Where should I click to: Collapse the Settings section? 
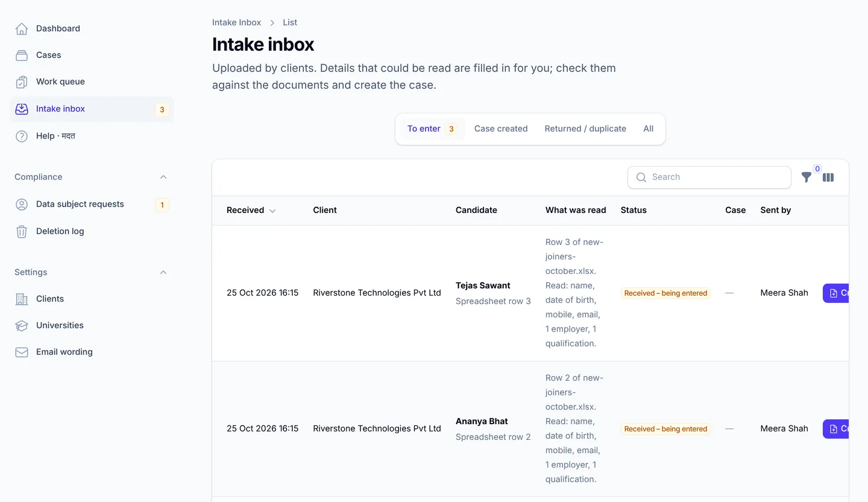163,272
